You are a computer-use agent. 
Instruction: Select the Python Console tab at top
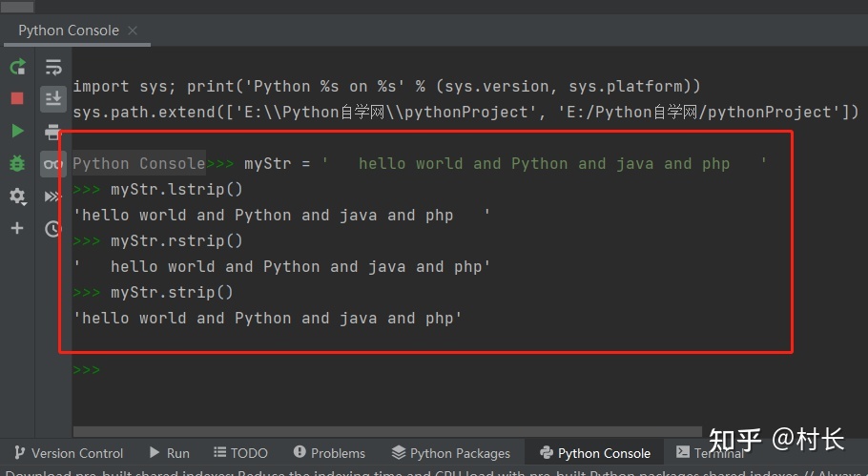pyautogui.click(x=68, y=30)
